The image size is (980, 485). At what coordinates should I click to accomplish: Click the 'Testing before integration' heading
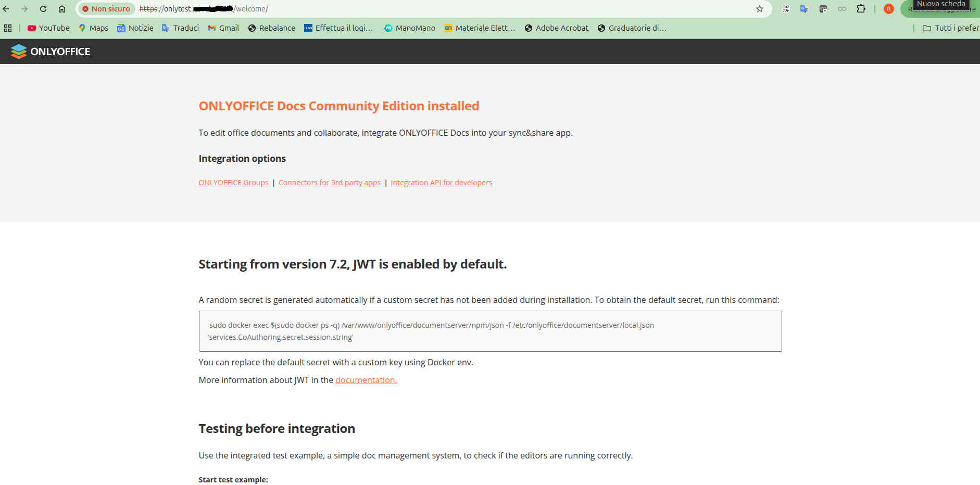[x=277, y=428]
